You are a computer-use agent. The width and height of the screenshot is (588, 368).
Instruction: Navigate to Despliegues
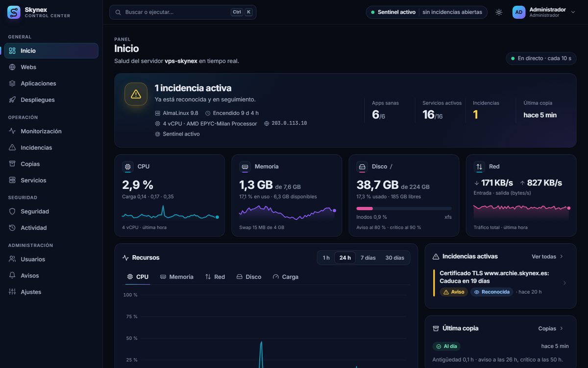pyautogui.click(x=51, y=100)
